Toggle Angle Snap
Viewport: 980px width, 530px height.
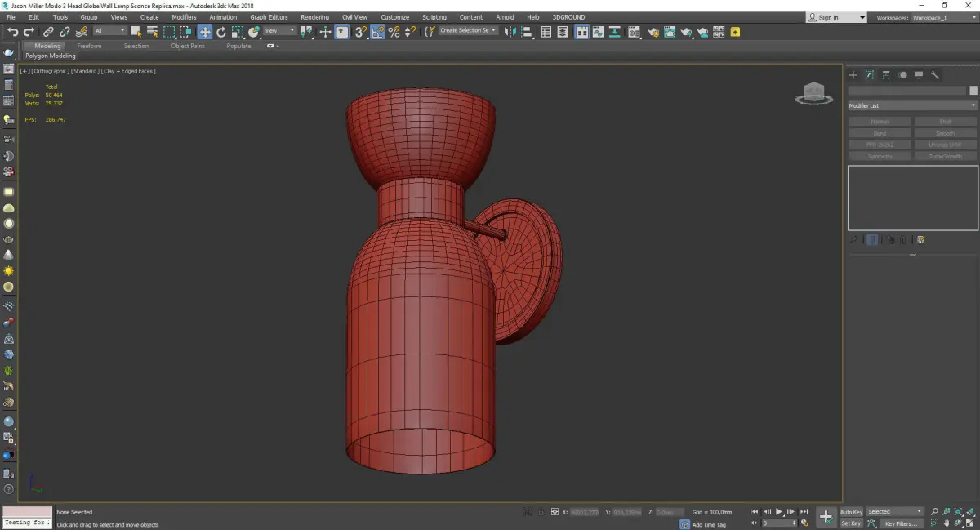coord(378,32)
